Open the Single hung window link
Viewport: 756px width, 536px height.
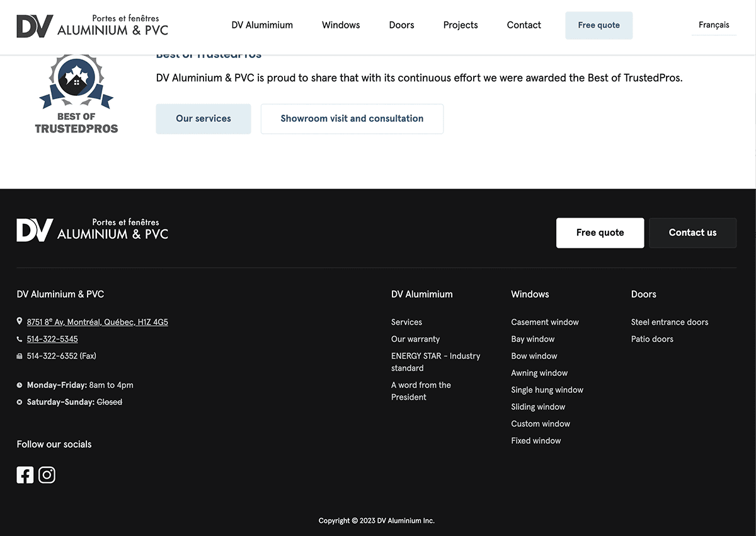[547, 390]
